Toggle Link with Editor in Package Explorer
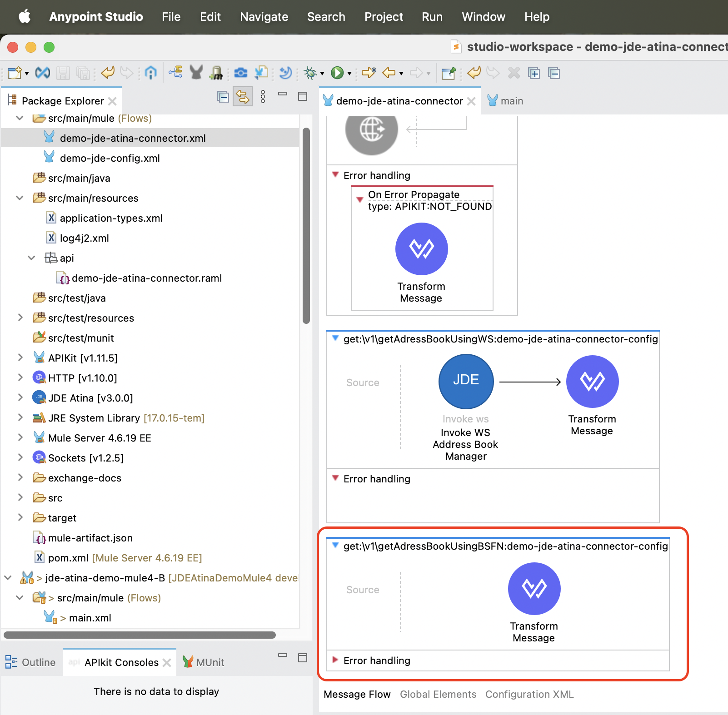The width and height of the screenshot is (728, 715). [x=243, y=97]
